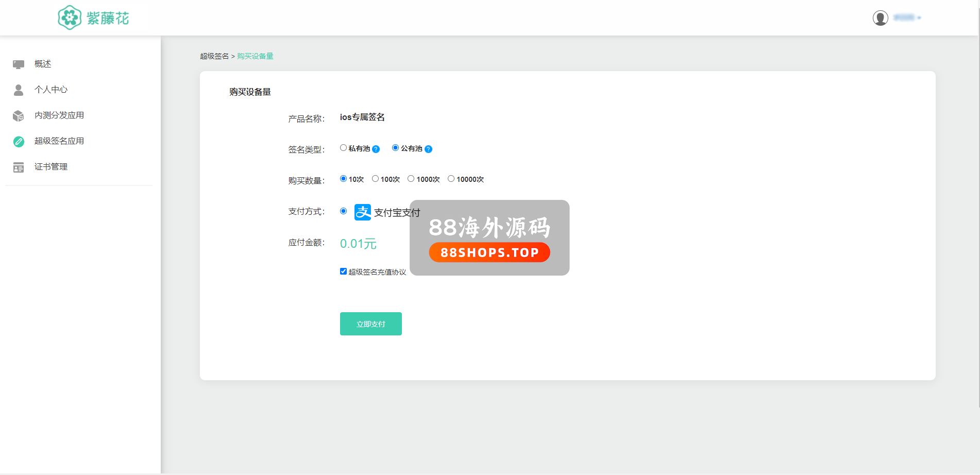Select the 私有池 radio option
Screen dimensions: 980x475
pos(343,148)
